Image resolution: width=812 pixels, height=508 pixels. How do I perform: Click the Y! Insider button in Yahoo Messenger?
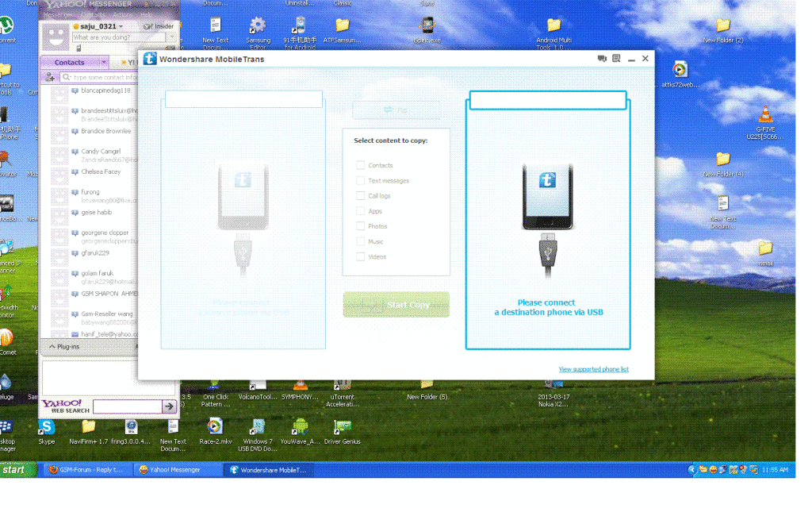pos(159,26)
